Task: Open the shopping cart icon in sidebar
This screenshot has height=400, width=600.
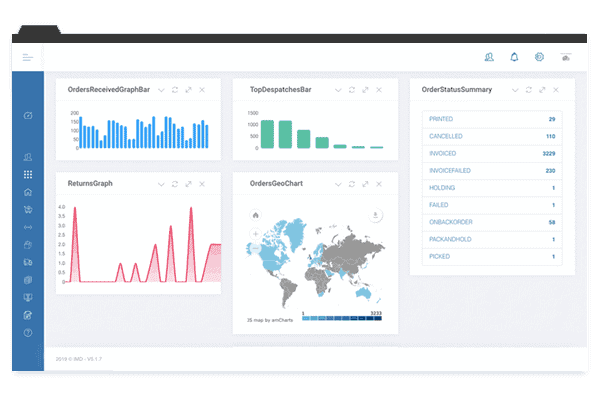Action: point(28,209)
